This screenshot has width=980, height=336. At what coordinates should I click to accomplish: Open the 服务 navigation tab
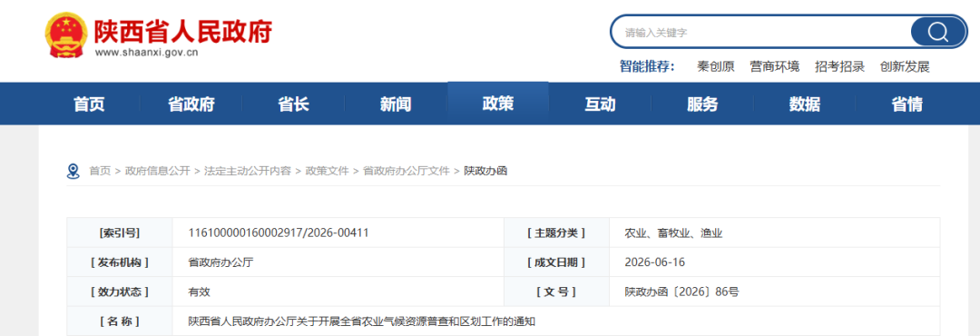coord(702,104)
